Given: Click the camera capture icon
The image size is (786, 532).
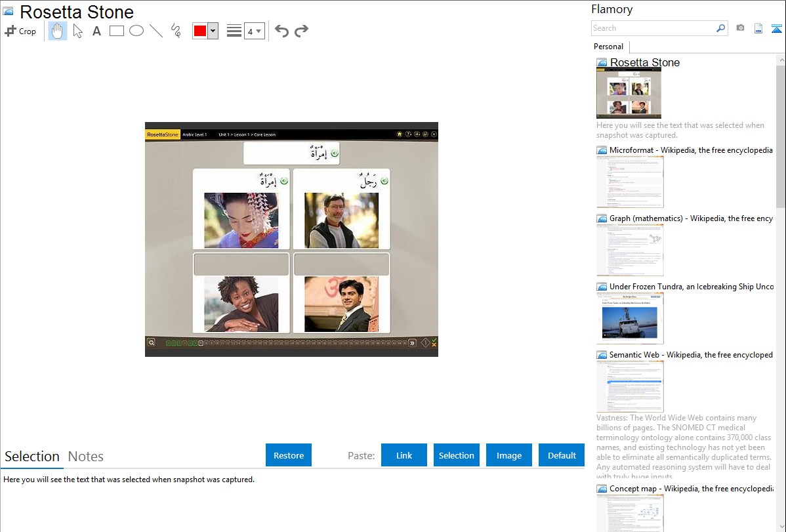Looking at the screenshot, I should pos(740,28).
